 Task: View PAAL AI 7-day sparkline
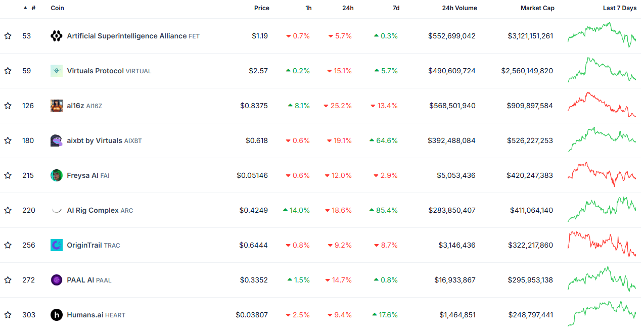(602, 279)
